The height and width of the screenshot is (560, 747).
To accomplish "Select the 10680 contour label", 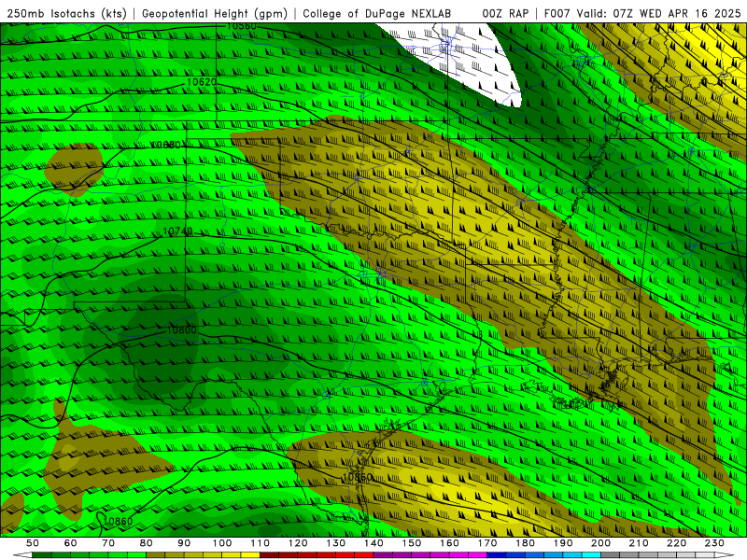I will coord(166,145).
